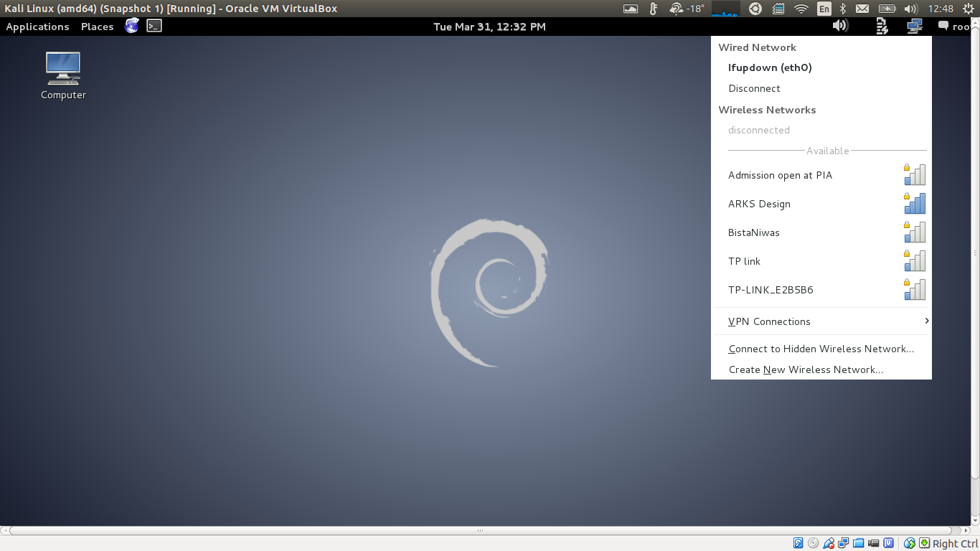This screenshot has width=980, height=551.
Task: Close the network manager applet menu
Action: point(914,27)
